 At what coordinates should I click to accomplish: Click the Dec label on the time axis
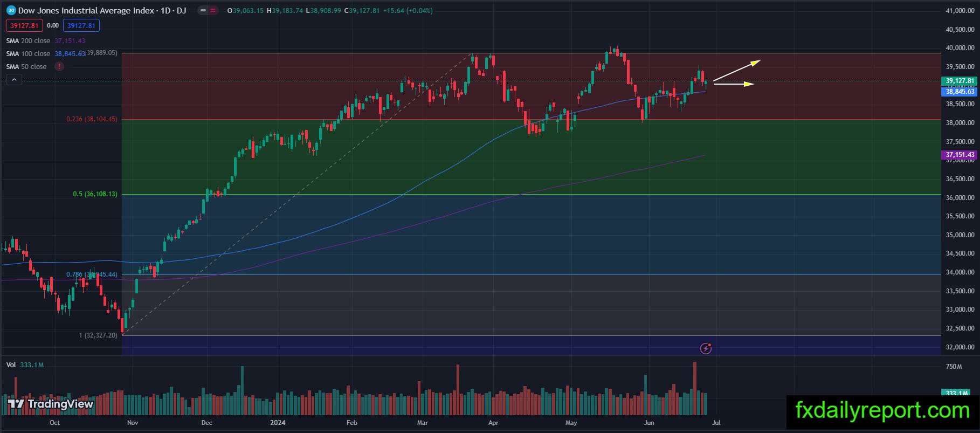click(x=206, y=423)
